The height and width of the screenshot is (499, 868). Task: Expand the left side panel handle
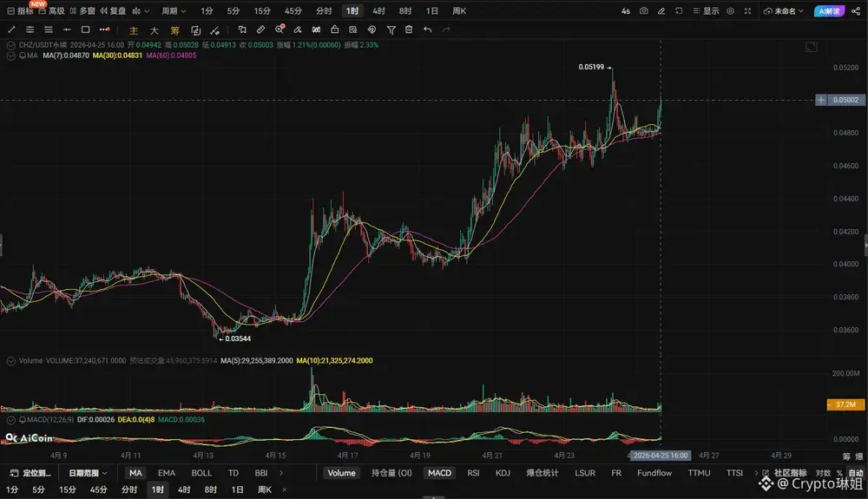point(2,245)
